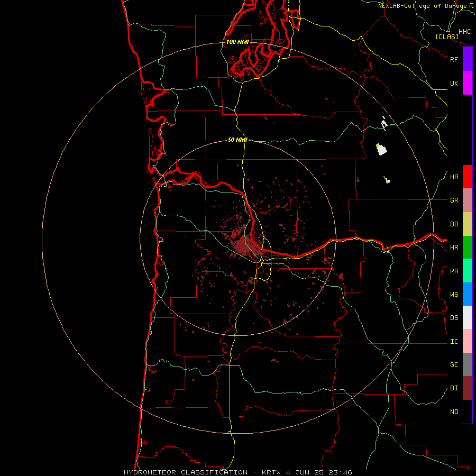Click the ND black legend swatch
The image size is (476, 476).
467,411
